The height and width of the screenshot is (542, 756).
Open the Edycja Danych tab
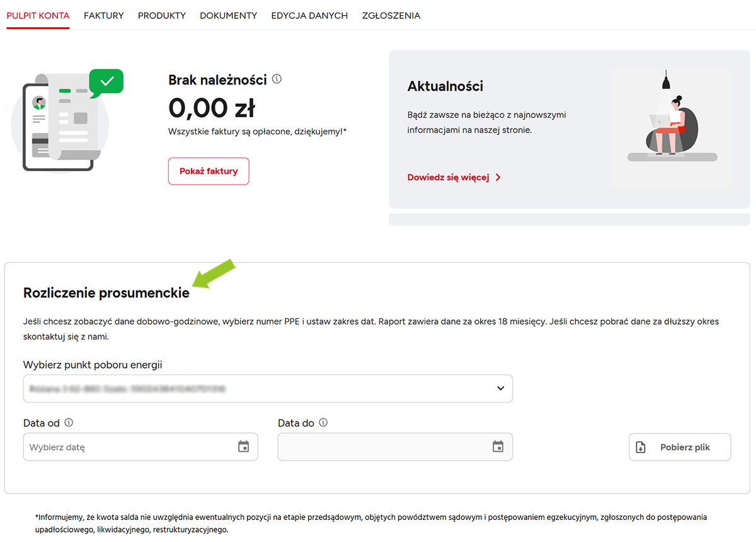[x=309, y=16]
